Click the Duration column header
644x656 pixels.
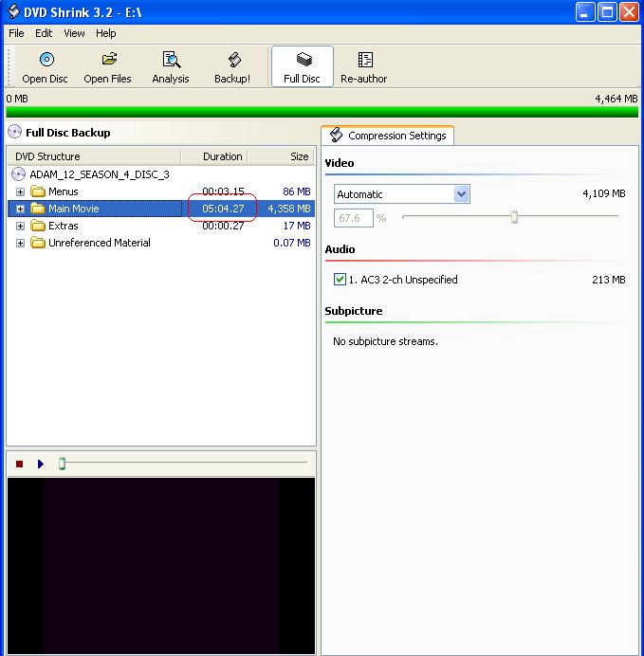tap(214, 156)
